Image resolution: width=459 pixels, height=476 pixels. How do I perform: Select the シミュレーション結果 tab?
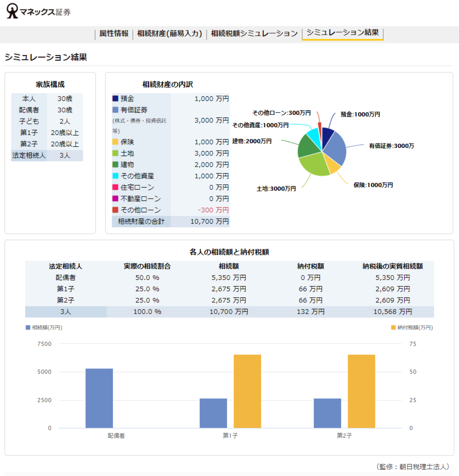[342, 33]
